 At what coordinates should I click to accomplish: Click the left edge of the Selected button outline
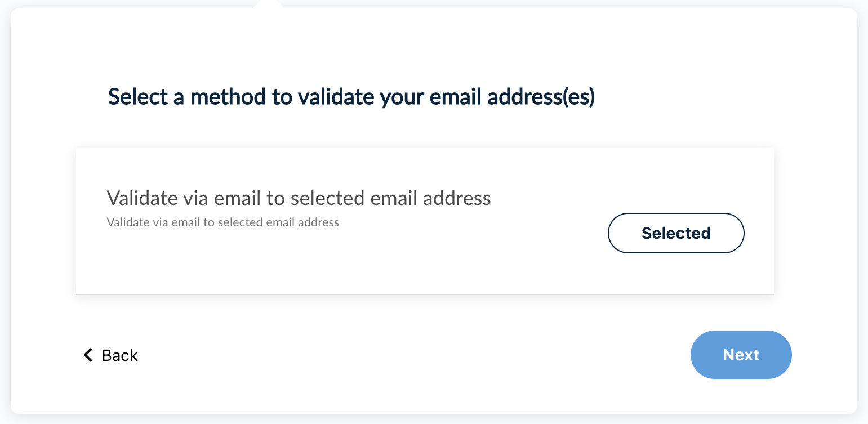[x=609, y=233]
